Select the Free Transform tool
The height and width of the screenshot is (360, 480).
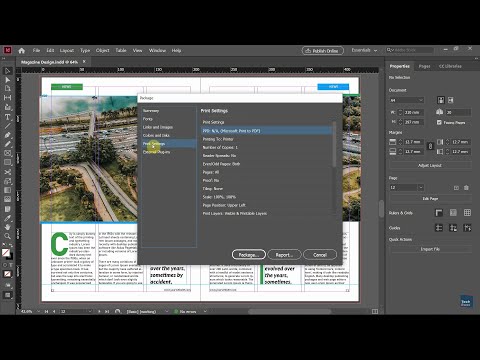click(x=7, y=181)
